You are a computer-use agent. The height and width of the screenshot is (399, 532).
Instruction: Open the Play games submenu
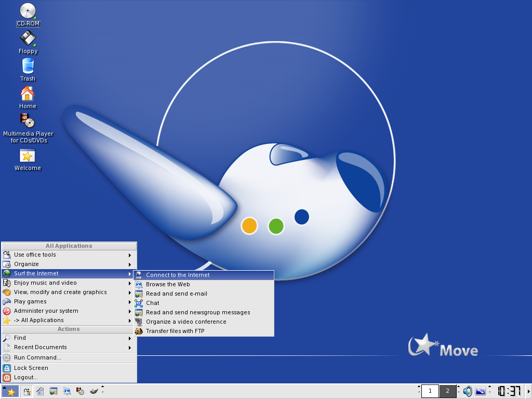[69, 302]
